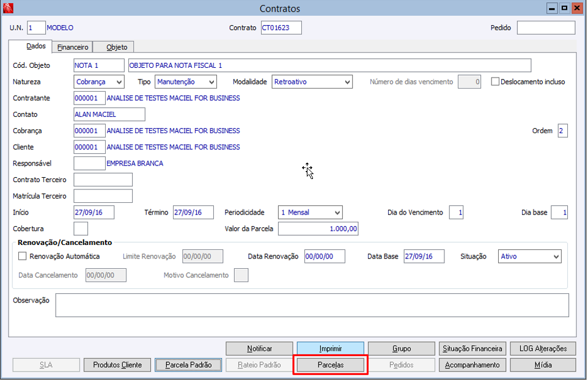Open Produtos Cliente

117,365
